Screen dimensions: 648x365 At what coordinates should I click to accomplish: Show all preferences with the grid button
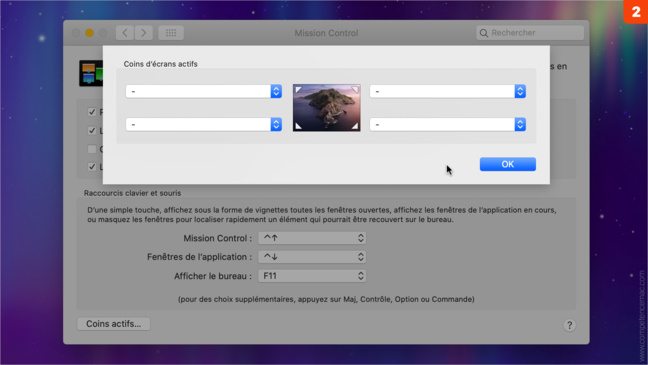171,33
